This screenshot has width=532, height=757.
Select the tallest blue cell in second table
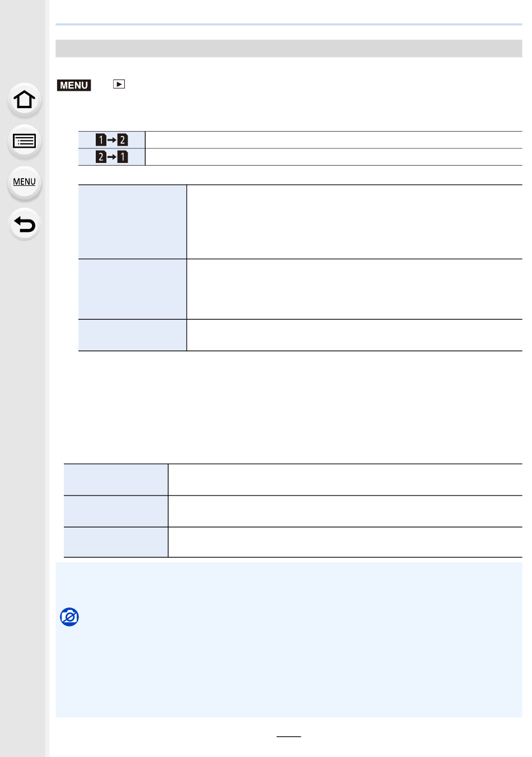[x=132, y=222]
